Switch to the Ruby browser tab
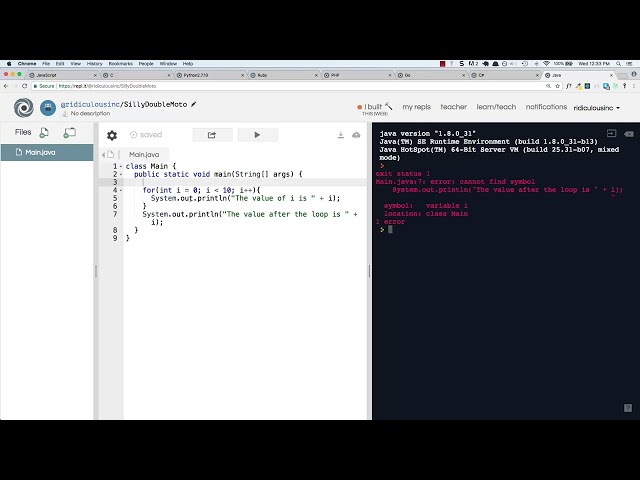The image size is (640, 480). pos(284,75)
